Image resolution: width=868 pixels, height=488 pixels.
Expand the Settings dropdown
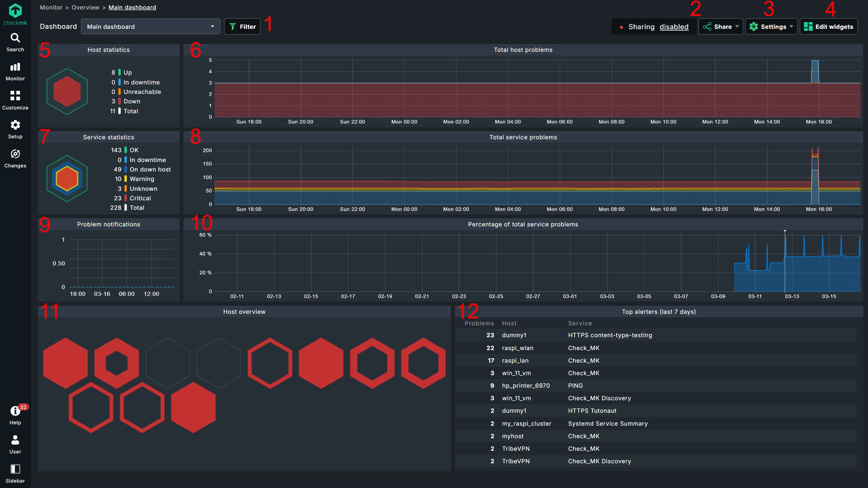(771, 26)
